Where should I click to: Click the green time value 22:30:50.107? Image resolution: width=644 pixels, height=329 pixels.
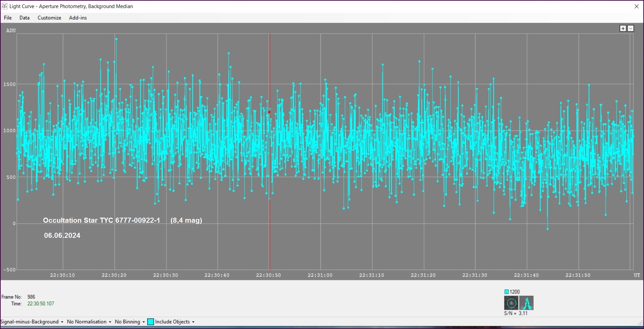click(x=41, y=303)
